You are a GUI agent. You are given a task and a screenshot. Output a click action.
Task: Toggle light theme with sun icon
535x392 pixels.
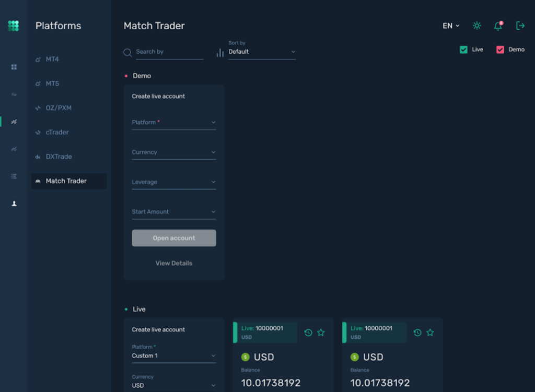click(x=476, y=26)
